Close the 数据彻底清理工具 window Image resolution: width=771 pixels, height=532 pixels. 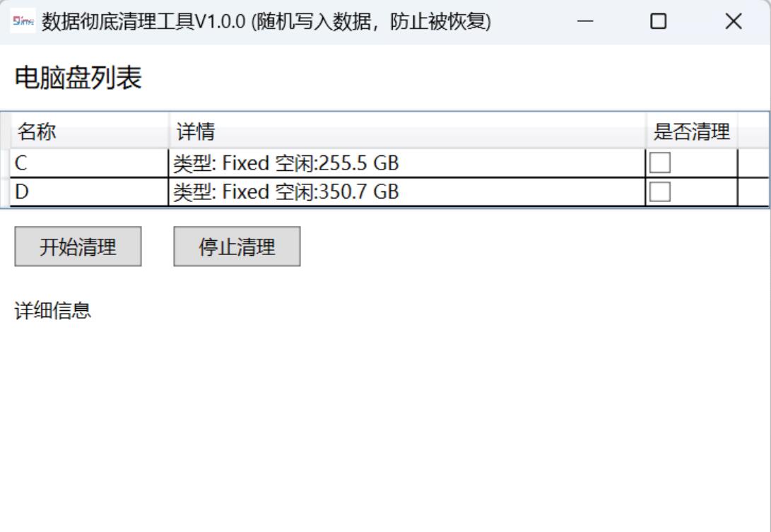[734, 21]
